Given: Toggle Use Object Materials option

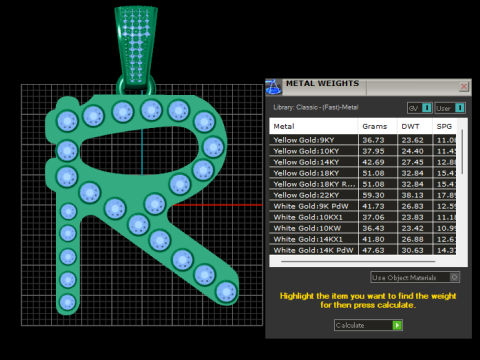Looking at the screenshot, I should (x=415, y=277).
